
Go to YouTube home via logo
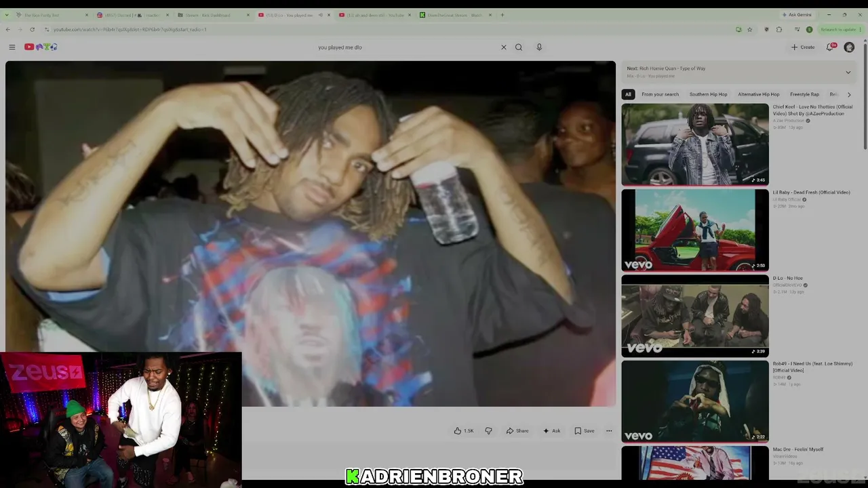pyautogui.click(x=41, y=47)
